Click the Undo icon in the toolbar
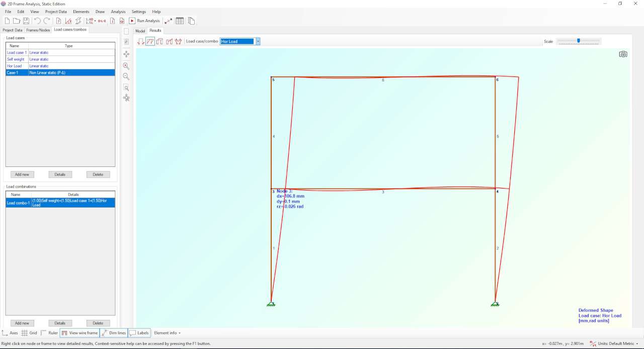Screen dimensions: 644x349 [37, 21]
